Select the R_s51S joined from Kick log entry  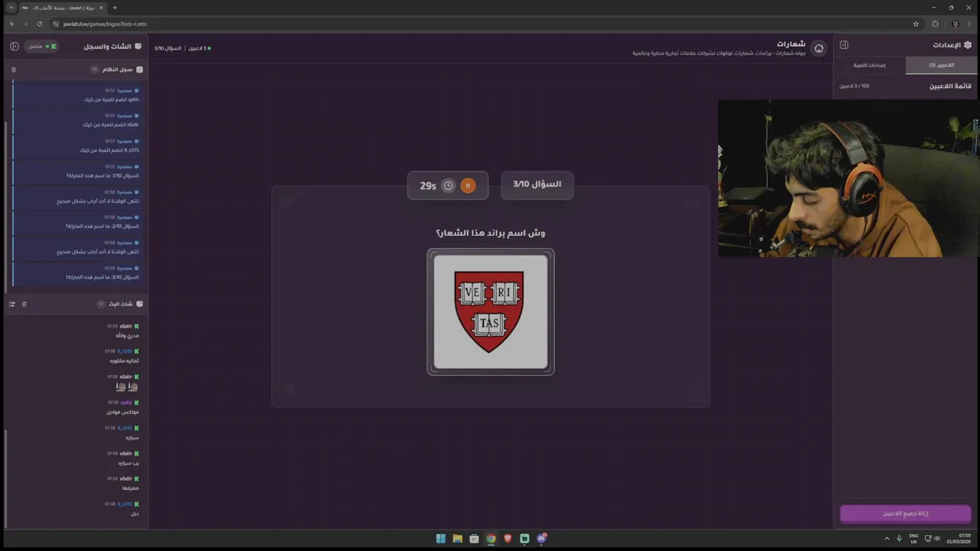click(77, 146)
